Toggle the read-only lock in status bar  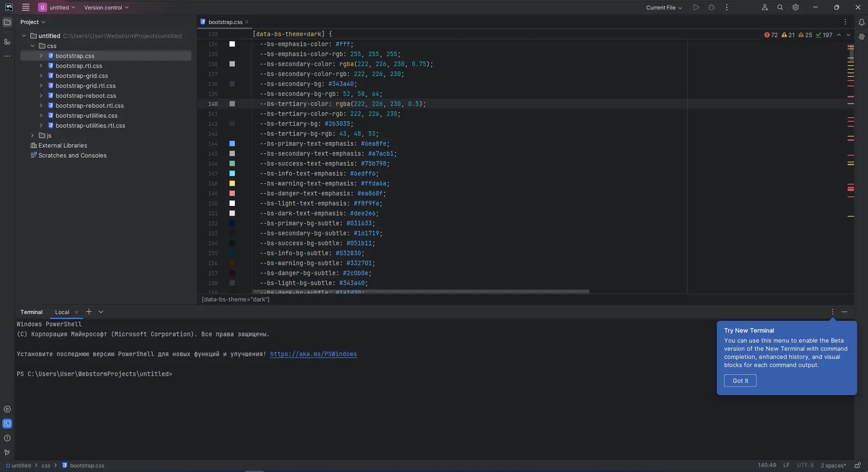(x=858, y=465)
